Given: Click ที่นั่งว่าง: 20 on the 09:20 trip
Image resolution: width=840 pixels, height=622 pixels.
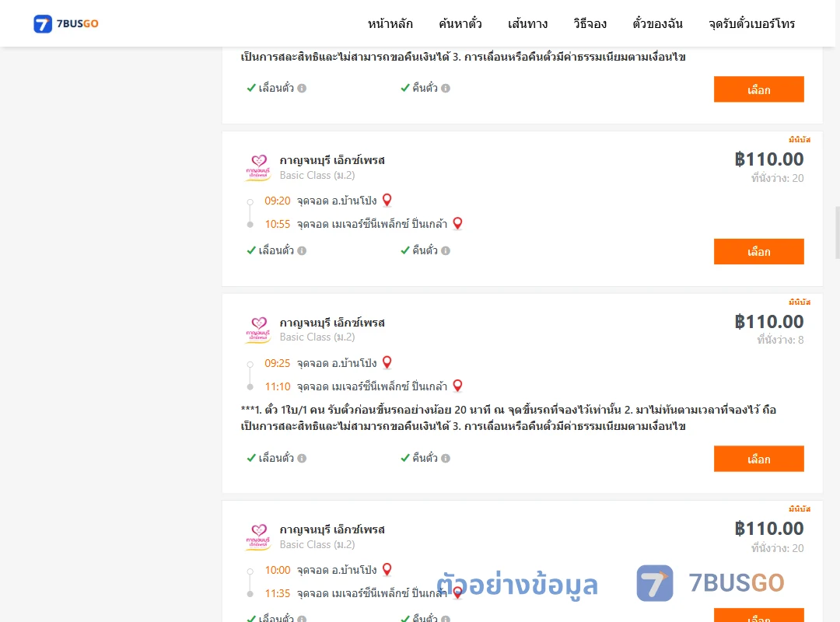Looking at the screenshot, I should 777,178.
